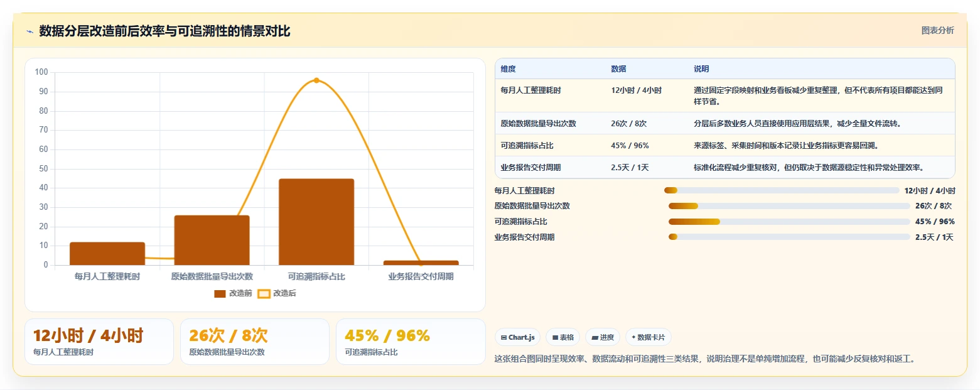Image resolution: width=980 pixels, height=390 pixels.
Task: Click table value 26次 / 8次
Action: (x=628, y=124)
